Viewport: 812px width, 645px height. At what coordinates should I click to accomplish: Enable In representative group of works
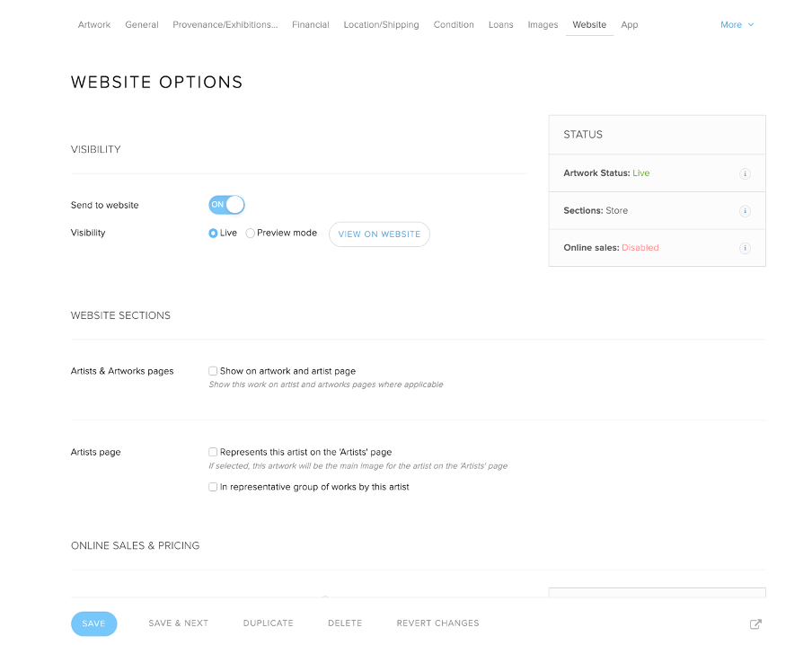click(213, 487)
